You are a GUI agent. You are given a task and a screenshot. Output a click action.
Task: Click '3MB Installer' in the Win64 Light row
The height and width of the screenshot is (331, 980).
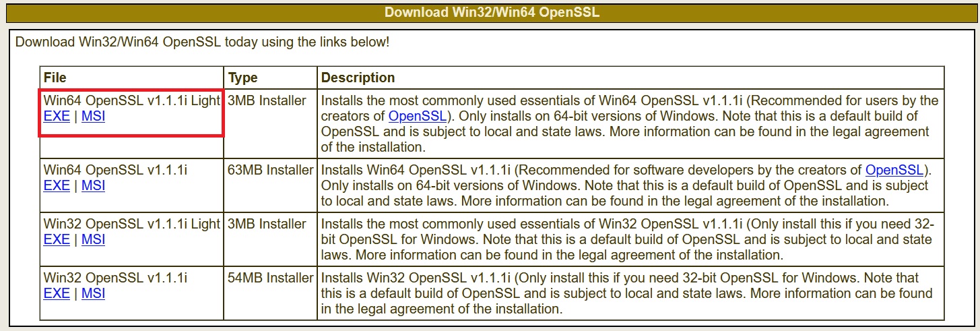click(x=267, y=100)
